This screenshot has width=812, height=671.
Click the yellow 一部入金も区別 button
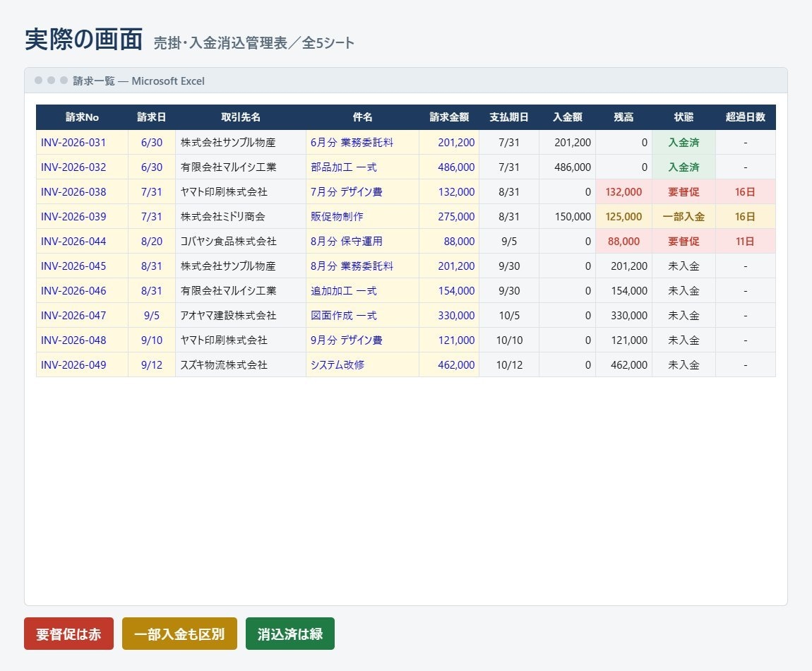pyautogui.click(x=179, y=633)
